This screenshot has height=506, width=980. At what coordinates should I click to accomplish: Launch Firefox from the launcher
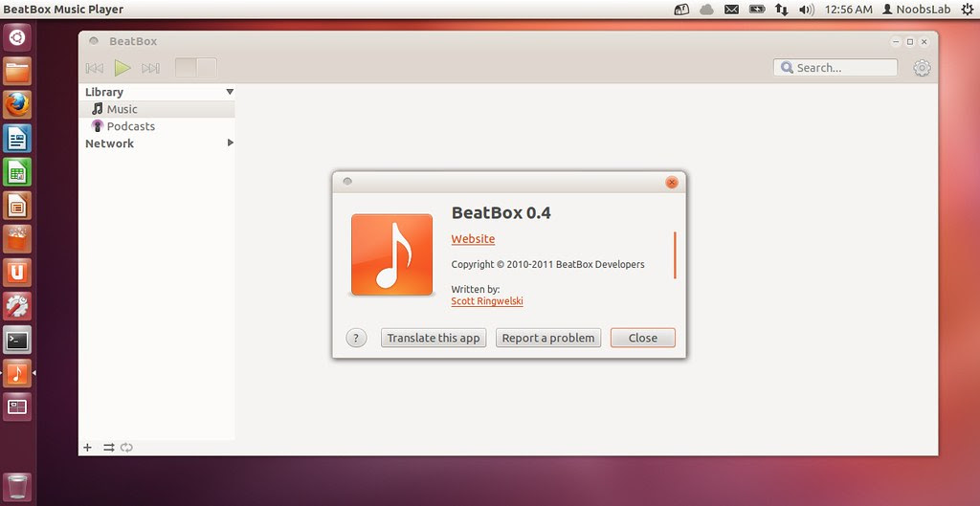click(x=17, y=105)
